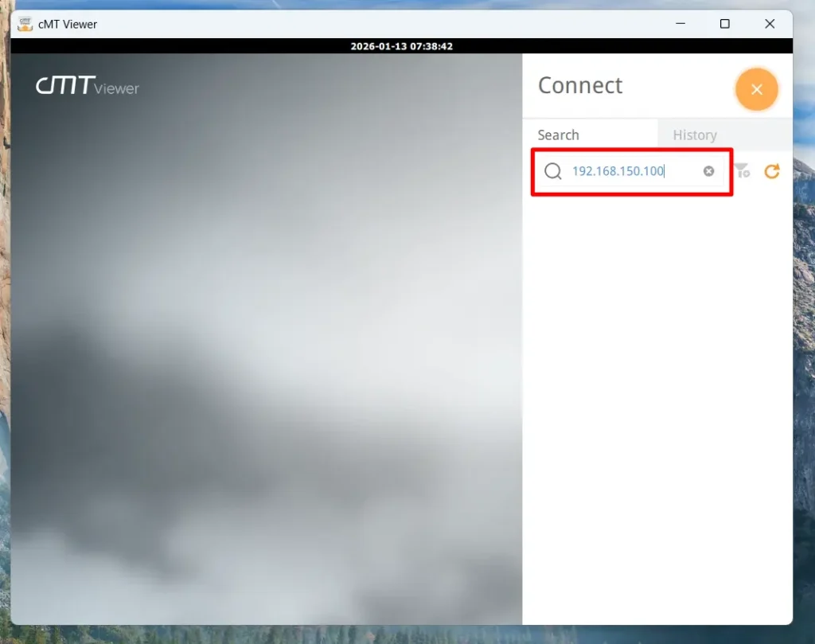Screen dimensions: 815x644
Task: Open the Connect panel header
Action: point(580,85)
